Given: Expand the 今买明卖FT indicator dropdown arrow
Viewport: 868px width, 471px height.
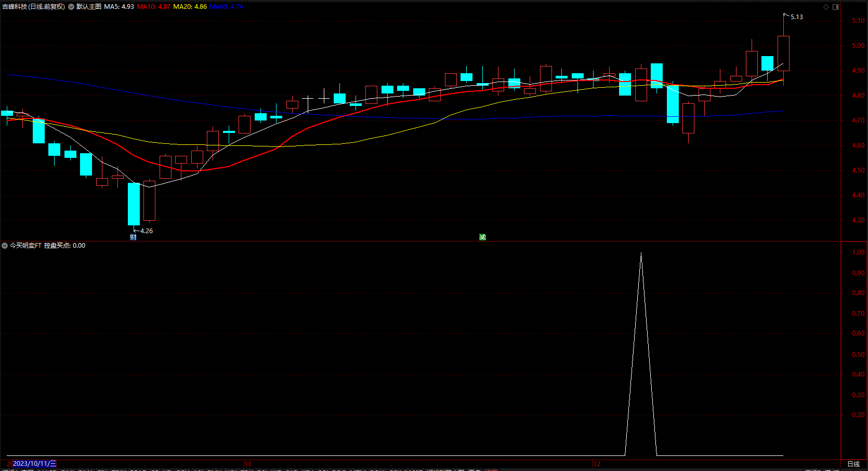Looking at the screenshot, I should [5, 246].
